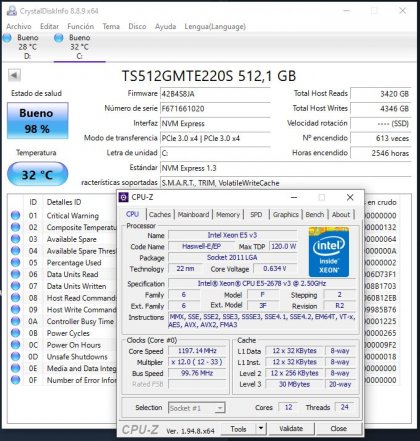Click the Total Host Writes value 4346 GB
This screenshot has width=420, height=441.
click(381, 108)
